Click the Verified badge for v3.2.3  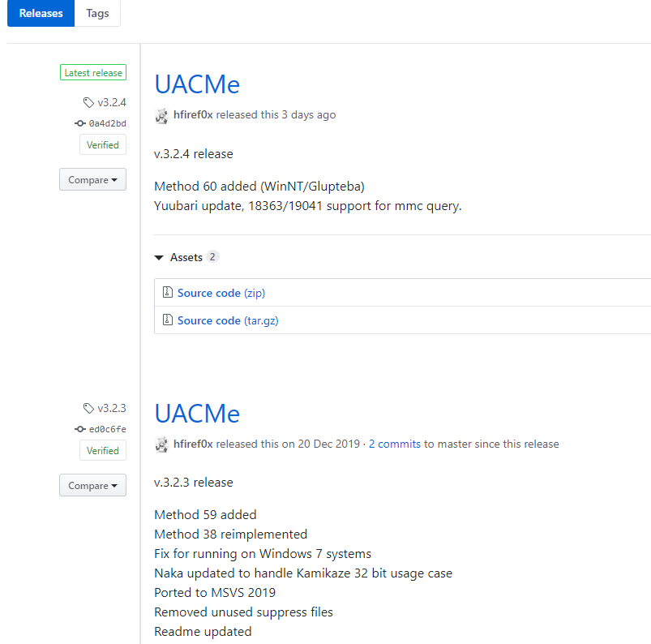coord(102,451)
